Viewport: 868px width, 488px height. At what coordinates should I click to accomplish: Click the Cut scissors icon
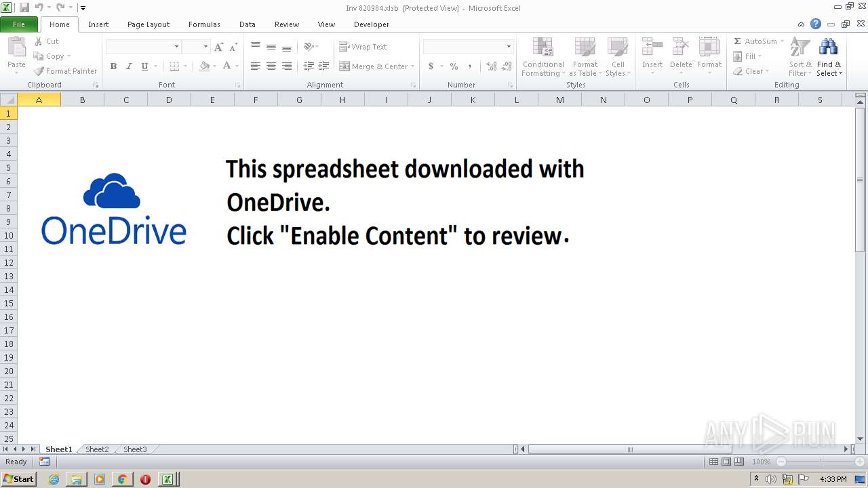(x=39, y=41)
